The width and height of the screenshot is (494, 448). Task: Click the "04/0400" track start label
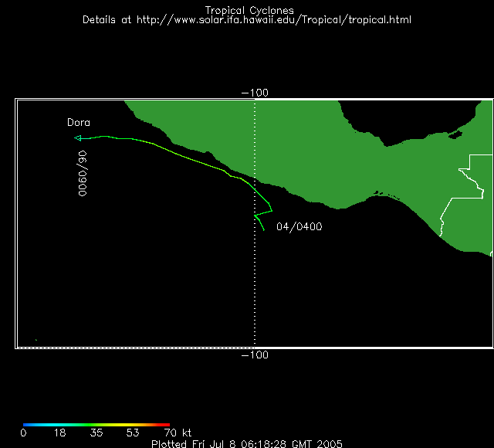pos(299,226)
